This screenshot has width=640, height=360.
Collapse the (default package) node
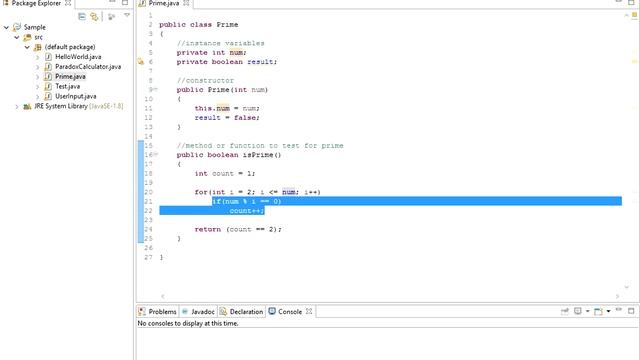click(27, 47)
